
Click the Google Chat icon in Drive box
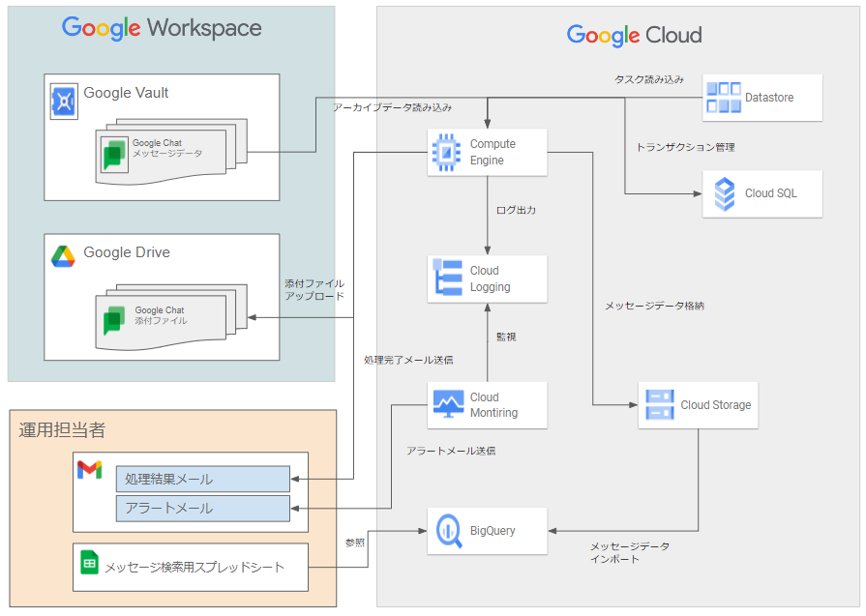(114, 320)
